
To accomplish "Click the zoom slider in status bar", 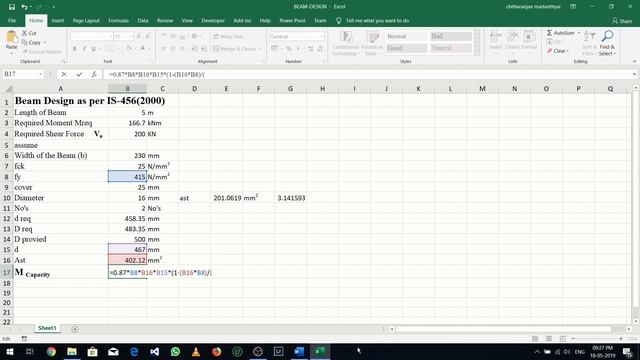I will (598, 338).
